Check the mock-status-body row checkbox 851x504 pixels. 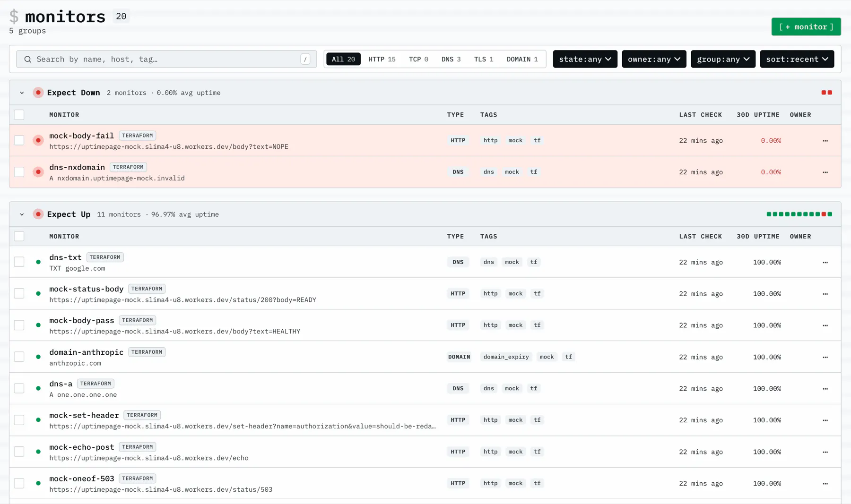click(x=19, y=294)
